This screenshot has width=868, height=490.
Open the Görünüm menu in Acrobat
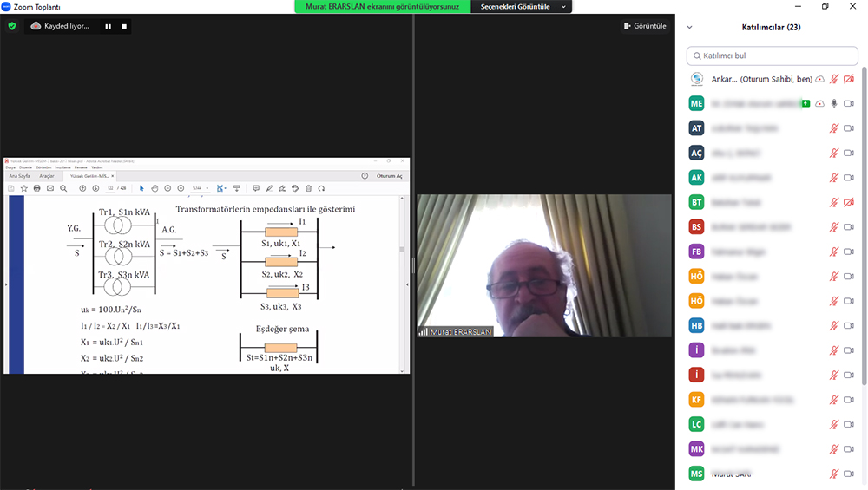point(43,167)
